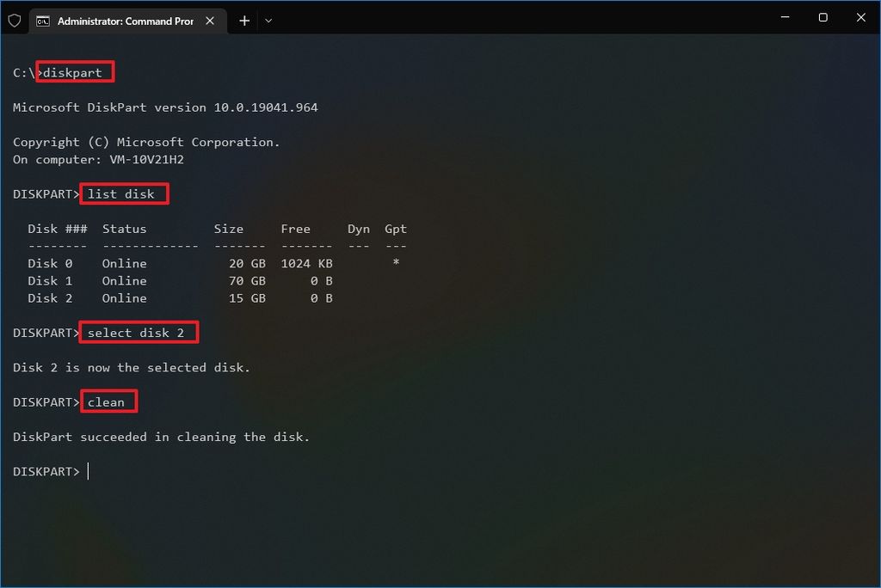The width and height of the screenshot is (881, 588).
Task: Click the Gpt asterisk marker for Disk 0
Action: pyautogui.click(x=396, y=263)
